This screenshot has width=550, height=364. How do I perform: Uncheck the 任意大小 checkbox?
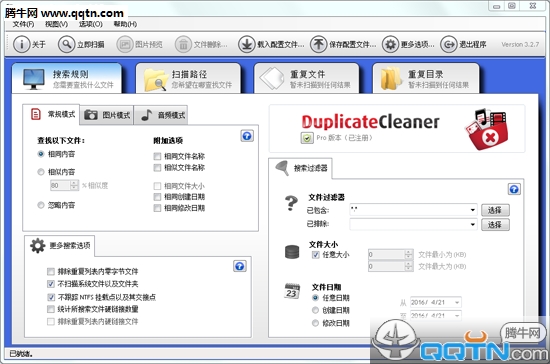click(x=315, y=255)
